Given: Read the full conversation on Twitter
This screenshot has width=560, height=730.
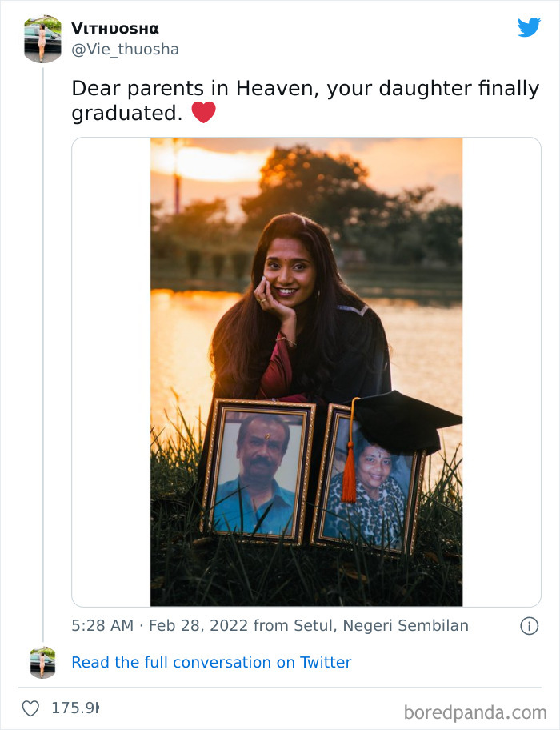Looking at the screenshot, I should 211,663.
